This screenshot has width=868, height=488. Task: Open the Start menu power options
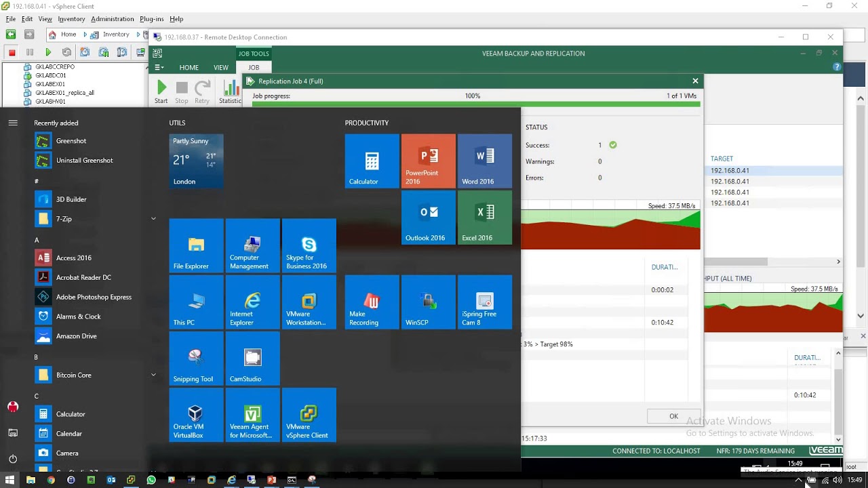[13, 459]
